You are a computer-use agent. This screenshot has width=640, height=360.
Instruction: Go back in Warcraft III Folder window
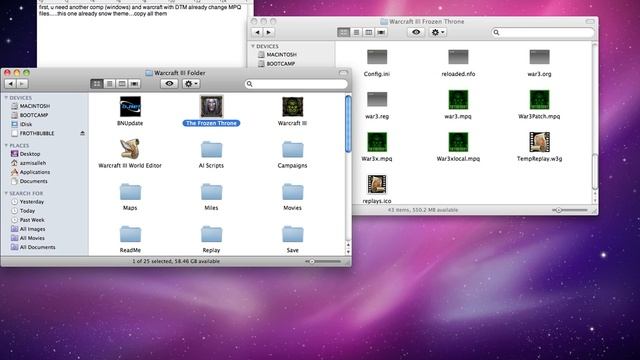[11, 84]
